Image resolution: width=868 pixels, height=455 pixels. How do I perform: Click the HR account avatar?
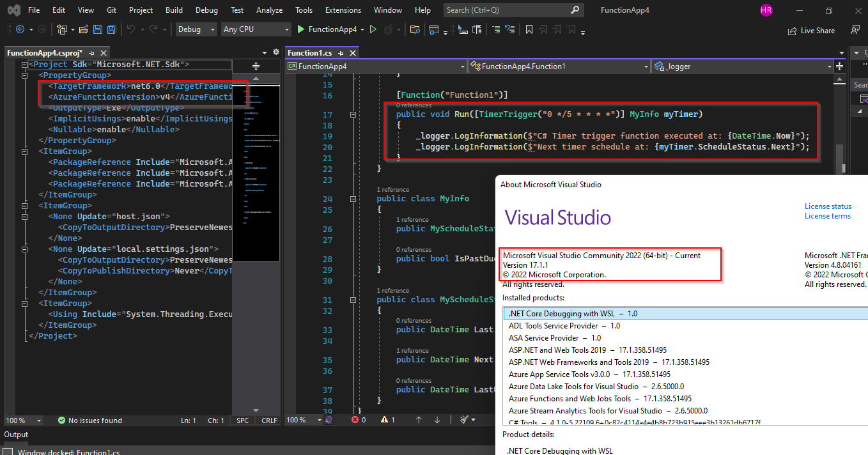[766, 10]
